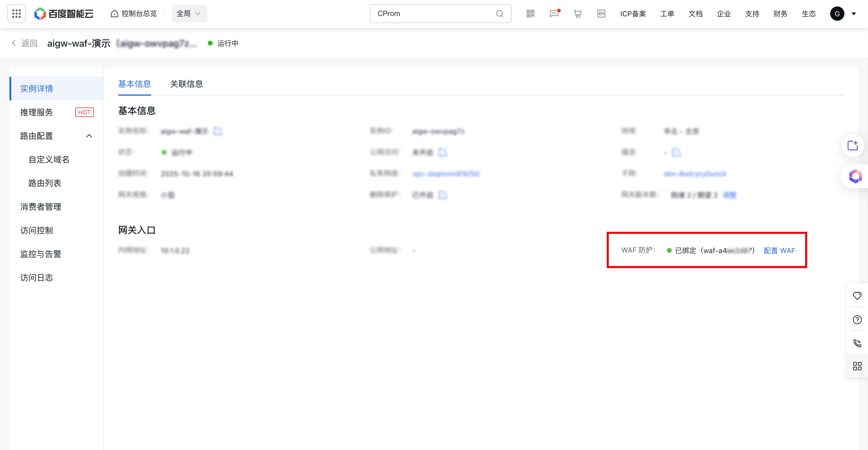
Task: Click the phone contact icon
Action: (857, 343)
